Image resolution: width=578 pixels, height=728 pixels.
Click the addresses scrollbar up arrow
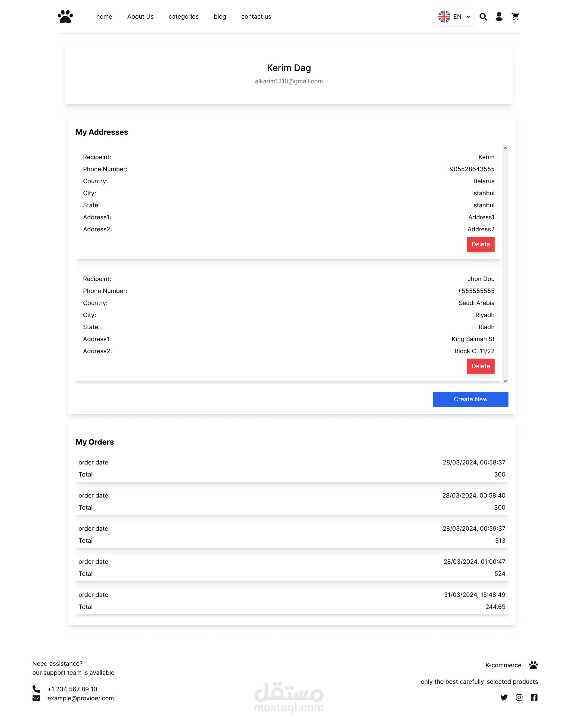coord(505,148)
